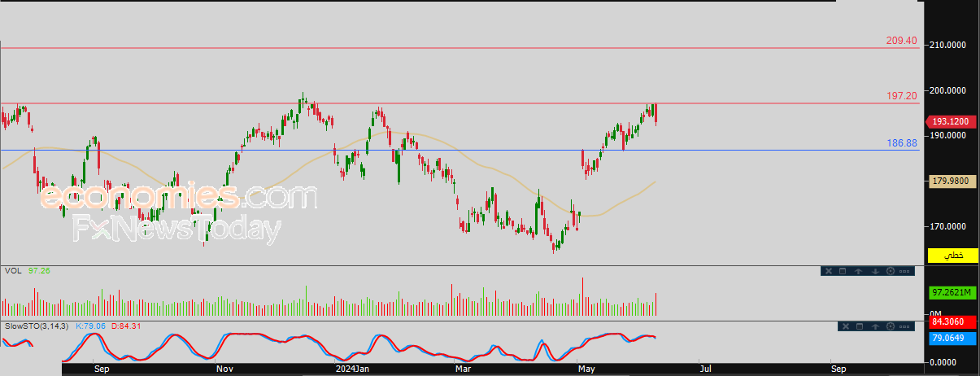Click the 2024Jan time axis marker
The image size is (980, 376).
pyautogui.click(x=355, y=369)
